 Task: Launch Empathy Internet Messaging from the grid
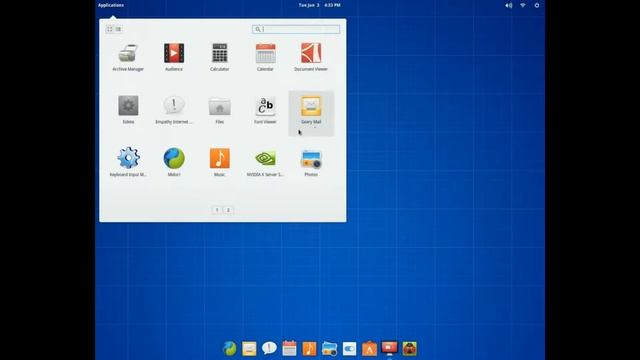pyautogui.click(x=174, y=110)
